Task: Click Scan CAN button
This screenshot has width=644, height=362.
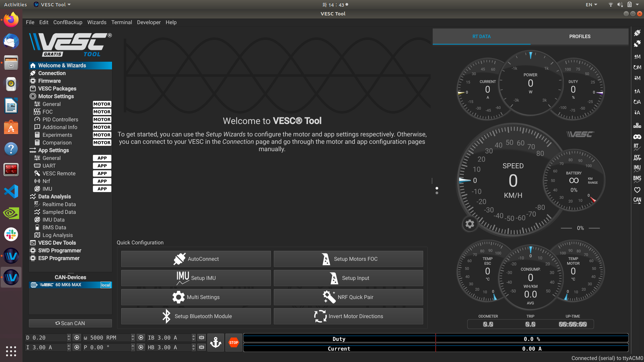Action: point(70,323)
